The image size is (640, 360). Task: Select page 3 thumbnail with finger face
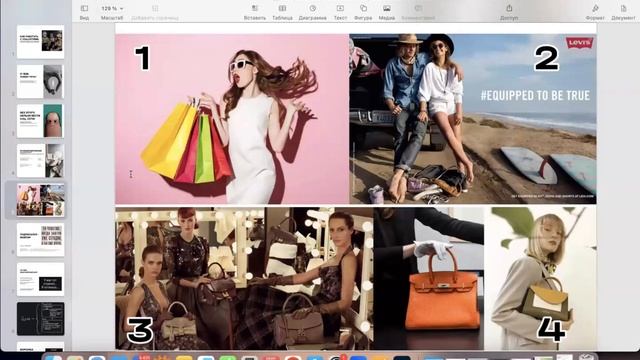tap(40, 121)
